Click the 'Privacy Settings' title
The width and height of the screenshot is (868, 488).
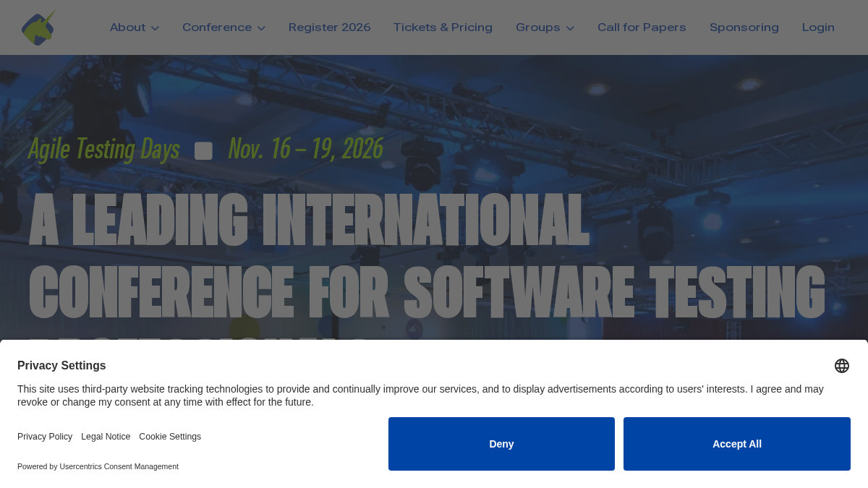point(61,365)
